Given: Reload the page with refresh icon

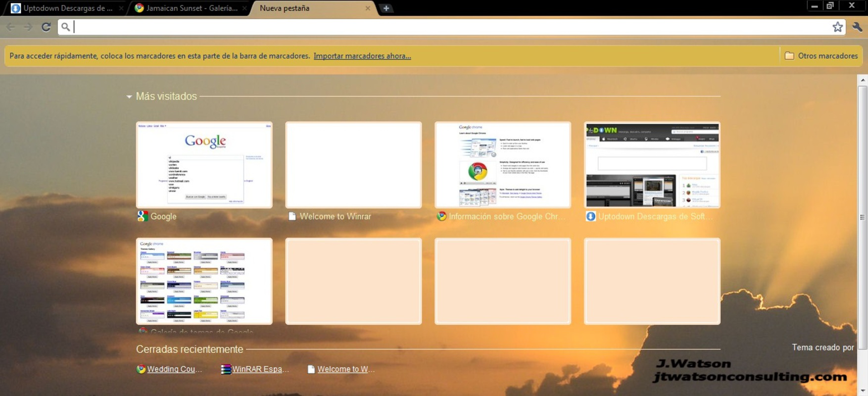Looking at the screenshot, I should pos(46,27).
